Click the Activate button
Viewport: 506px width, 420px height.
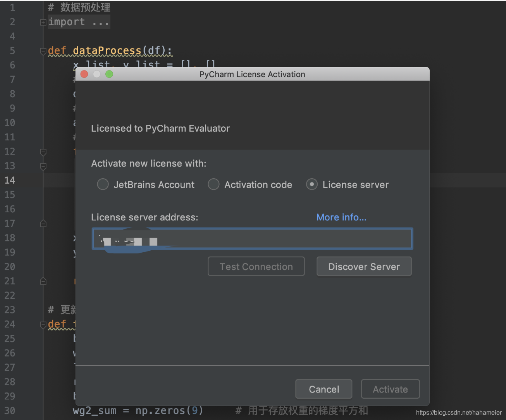click(390, 389)
